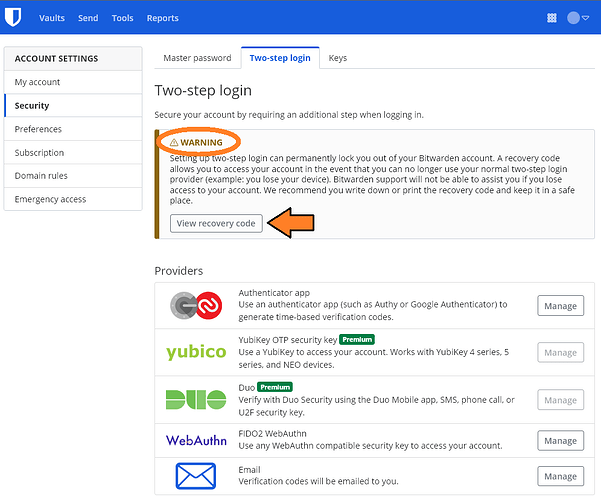
Task: Open Emergency access settings
Action: click(73, 199)
